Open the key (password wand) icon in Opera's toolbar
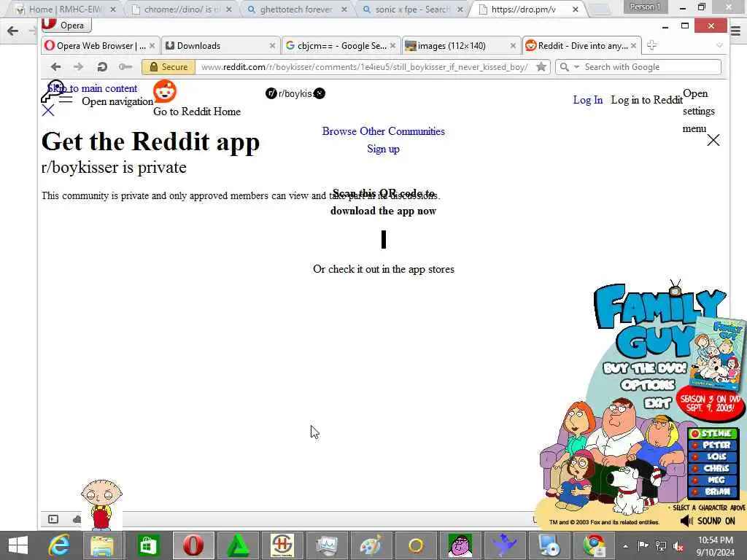747x560 pixels. (x=125, y=67)
